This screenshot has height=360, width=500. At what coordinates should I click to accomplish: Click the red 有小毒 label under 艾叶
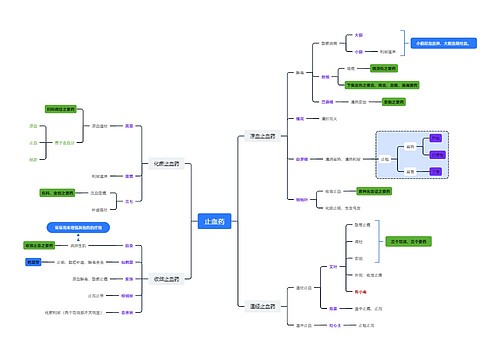point(361,292)
